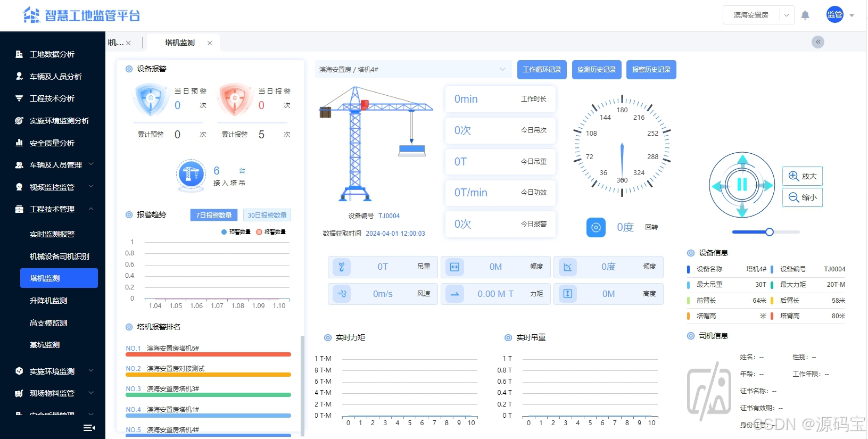Click the 幅度 range icon

click(454, 267)
